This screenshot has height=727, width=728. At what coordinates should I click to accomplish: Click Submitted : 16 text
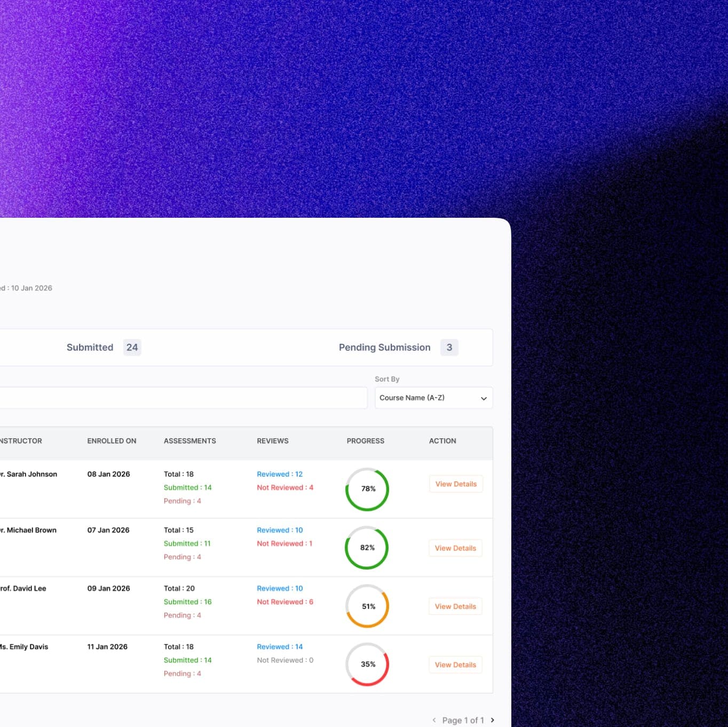(187, 602)
